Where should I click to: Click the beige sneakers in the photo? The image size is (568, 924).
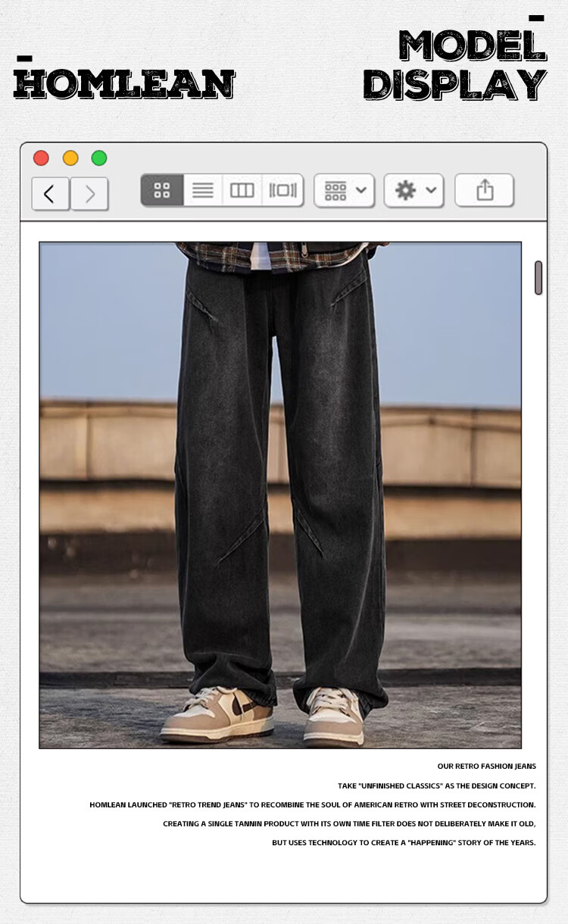(217, 714)
